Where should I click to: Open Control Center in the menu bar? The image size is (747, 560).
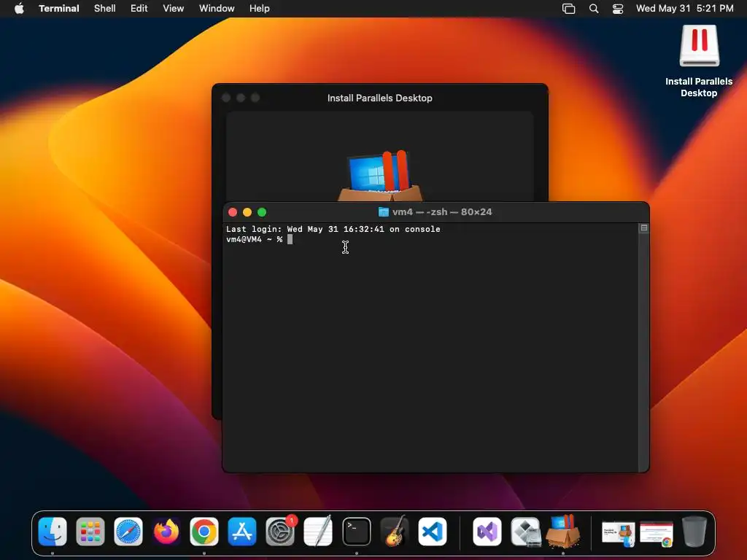[618, 8]
